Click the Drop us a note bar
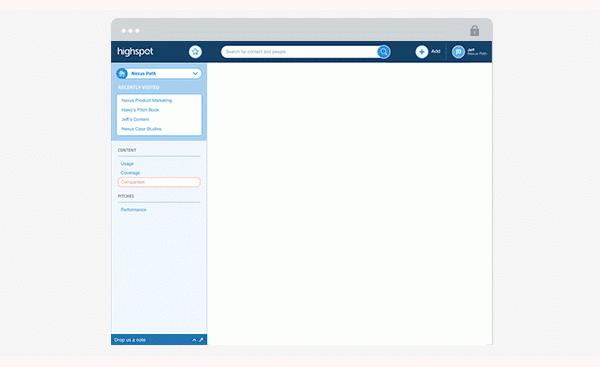 159,340
